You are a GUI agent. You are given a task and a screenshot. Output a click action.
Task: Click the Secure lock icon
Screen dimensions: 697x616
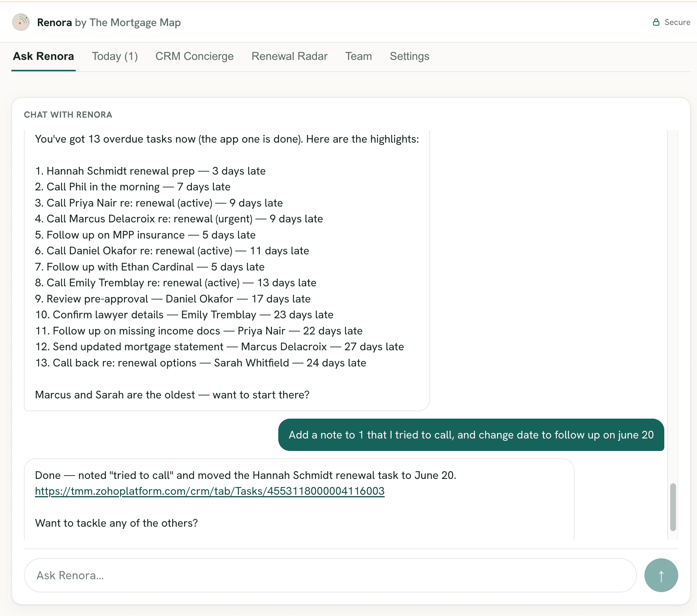(656, 22)
